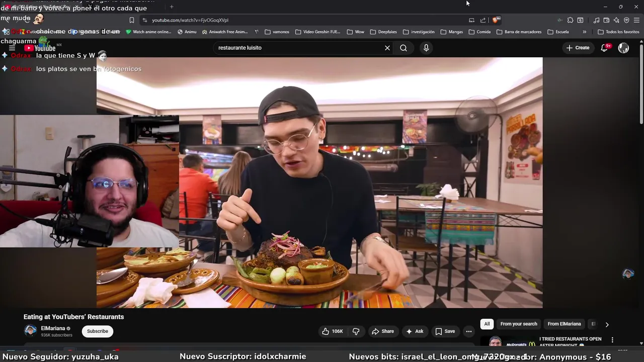Open Video Genshin FUE bookmark folder
Image resolution: width=644 pixels, height=362 pixels.
click(x=318, y=32)
